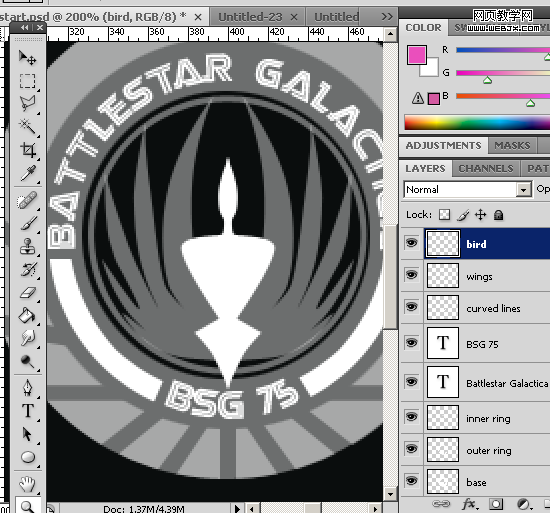Select the Dodge tool
The image size is (550, 513).
(27, 361)
